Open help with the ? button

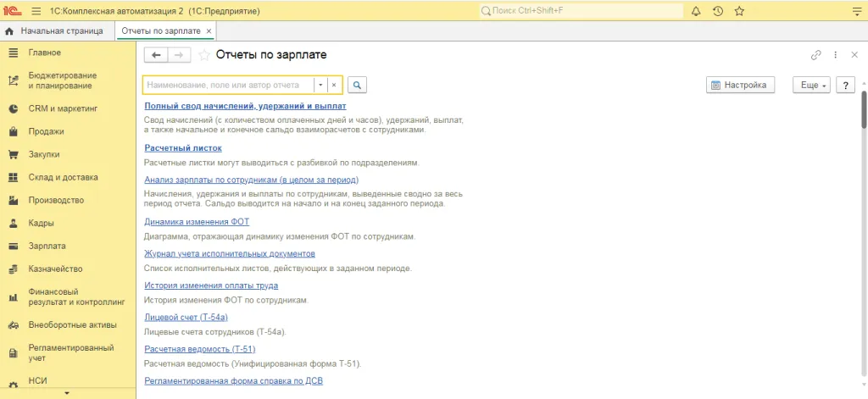(x=845, y=86)
